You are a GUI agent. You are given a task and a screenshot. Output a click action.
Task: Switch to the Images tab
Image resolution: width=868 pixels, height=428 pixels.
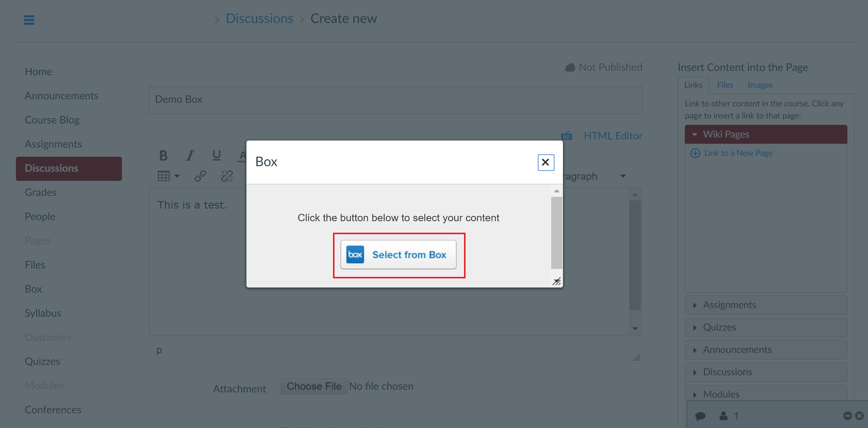[x=760, y=85]
